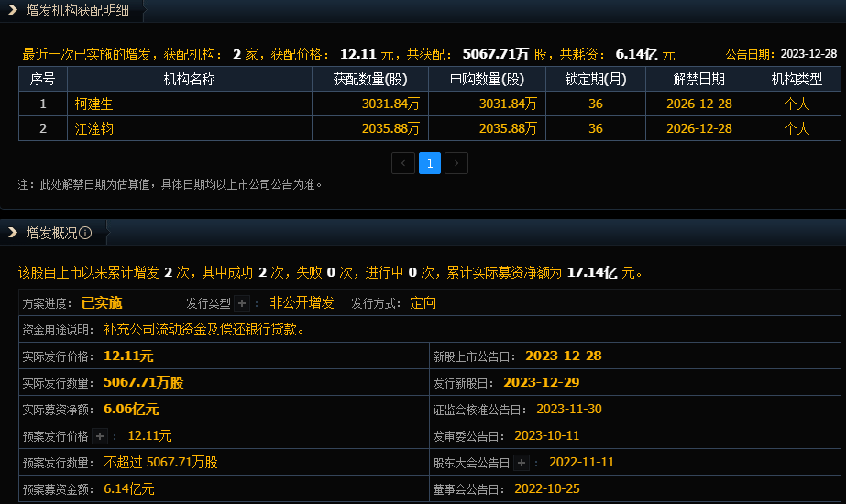Click the 序号 column header
846x504 pixels.
point(43,79)
